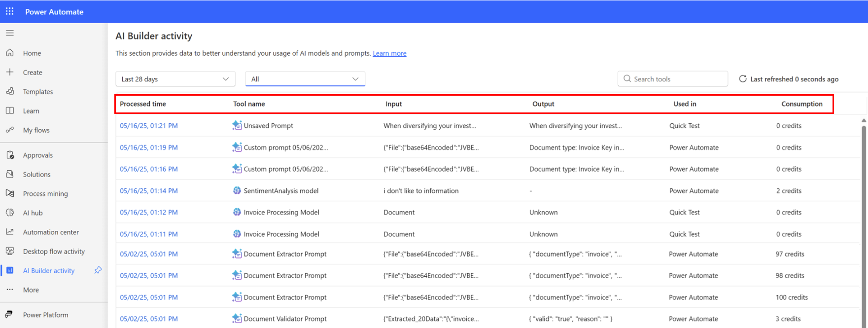This screenshot has width=868, height=328.
Task: Open the All filter dropdown
Action: click(305, 79)
